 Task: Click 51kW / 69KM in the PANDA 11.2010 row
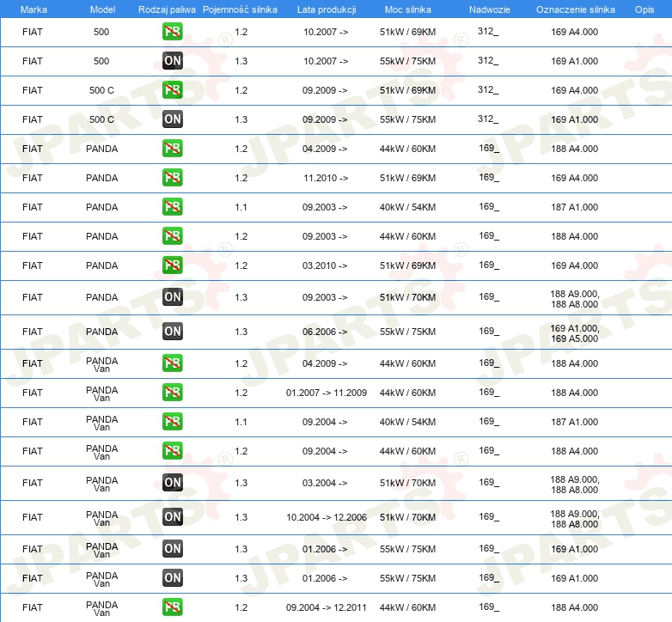[x=407, y=178]
